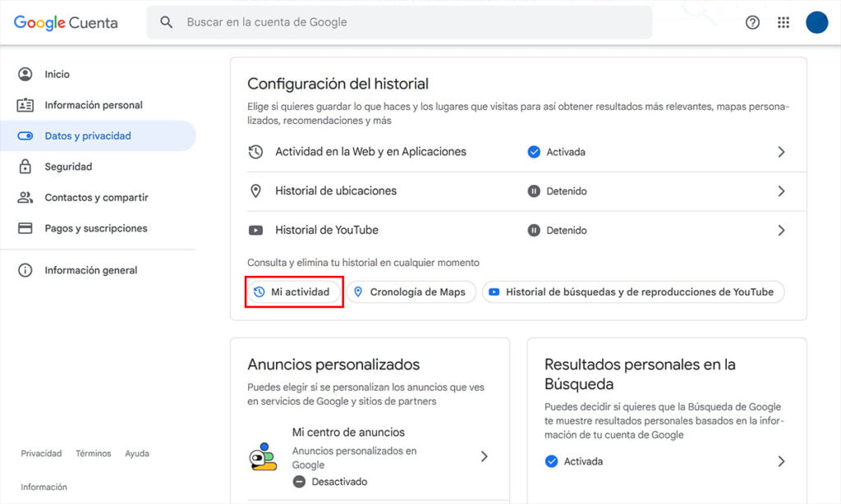Click the Datos y privacidad toggle icon
Screen dimensions: 841x504
click(25, 135)
